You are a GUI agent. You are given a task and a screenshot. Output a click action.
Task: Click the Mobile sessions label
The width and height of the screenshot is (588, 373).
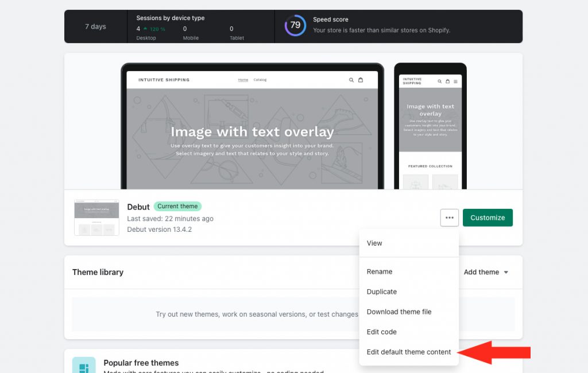pyautogui.click(x=191, y=38)
